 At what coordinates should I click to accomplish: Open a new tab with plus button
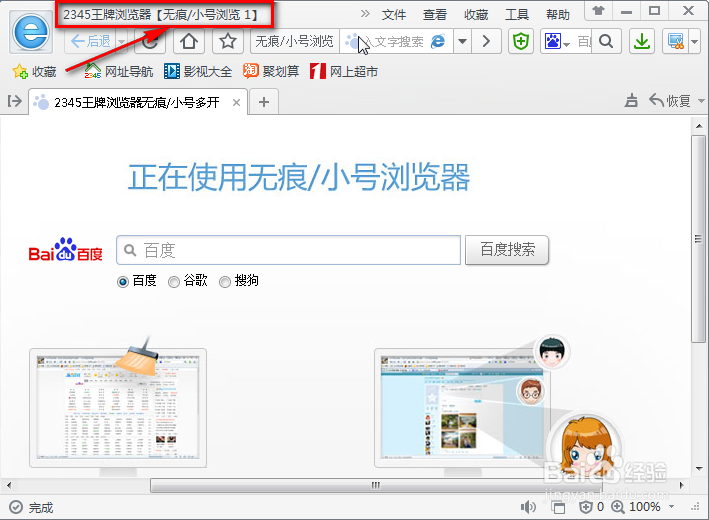click(x=264, y=103)
